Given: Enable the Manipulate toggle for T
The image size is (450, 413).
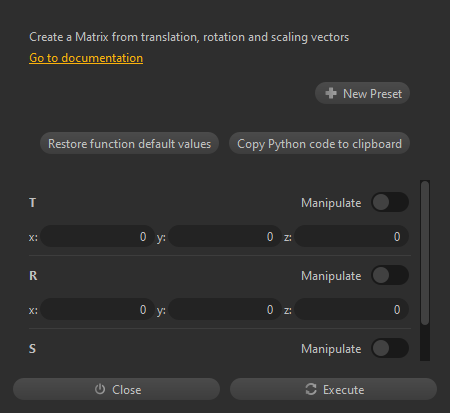Looking at the screenshot, I should pos(390,202).
